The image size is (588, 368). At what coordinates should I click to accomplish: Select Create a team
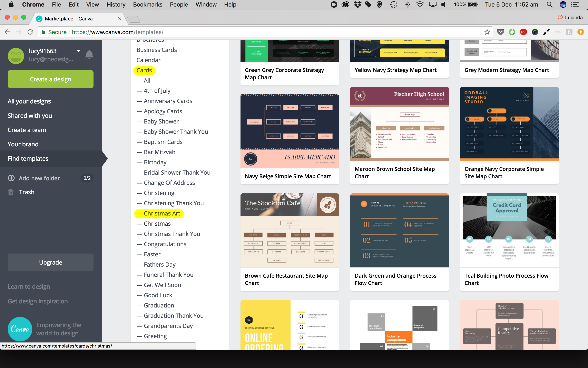pos(27,130)
